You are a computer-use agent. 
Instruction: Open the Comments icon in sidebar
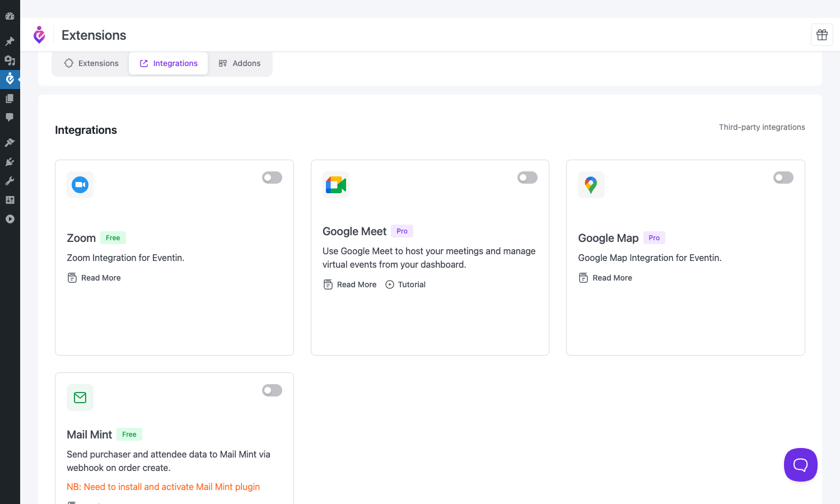tap(10, 118)
